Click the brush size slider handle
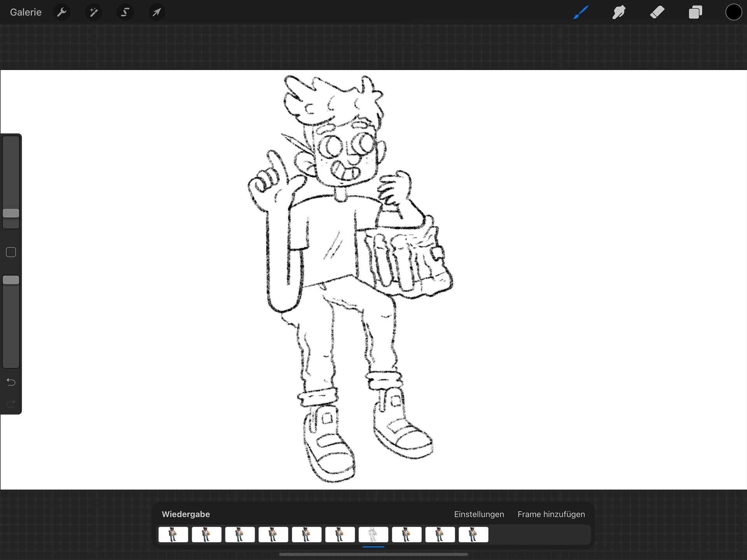Image resolution: width=747 pixels, height=560 pixels. tap(11, 213)
